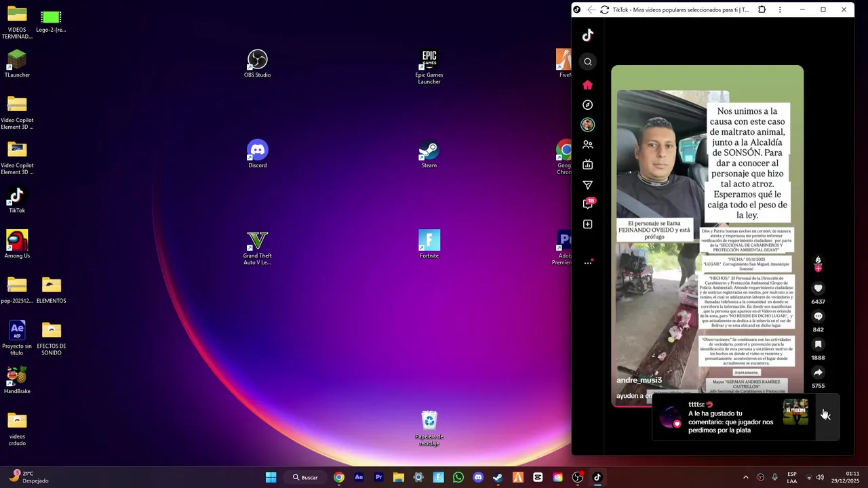Show hidden system tray icons chevron
The image size is (868, 488).
[746, 477]
